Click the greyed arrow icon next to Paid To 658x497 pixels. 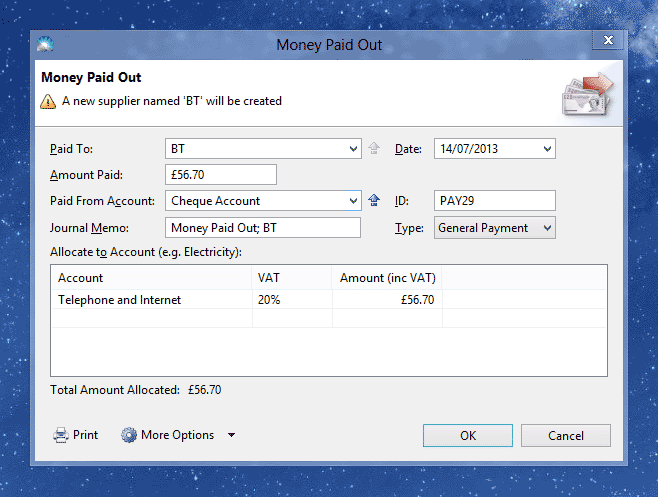click(374, 148)
